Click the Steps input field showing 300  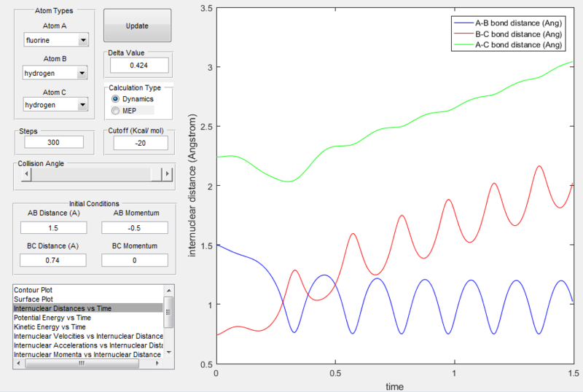[x=54, y=142]
